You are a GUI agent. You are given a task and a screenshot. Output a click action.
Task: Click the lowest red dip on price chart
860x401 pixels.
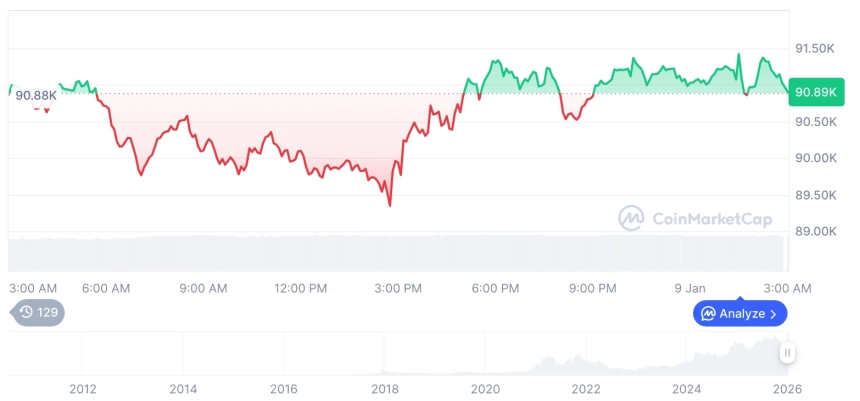(x=389, y=205)
